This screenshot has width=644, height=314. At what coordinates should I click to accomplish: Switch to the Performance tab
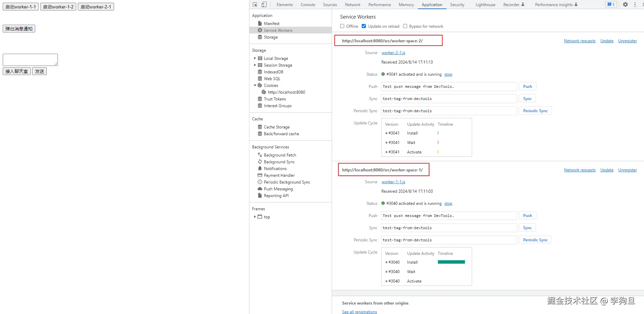[379, 4]
